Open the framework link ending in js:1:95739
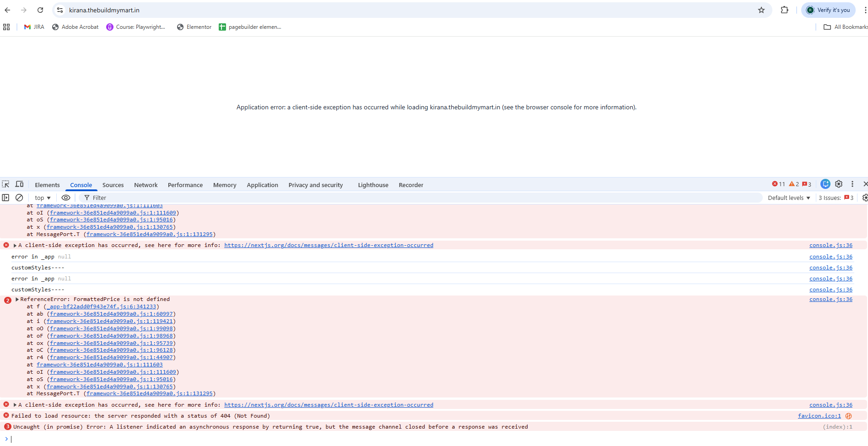The width and height of the screenshot is (868, 446). click(112, 343)
